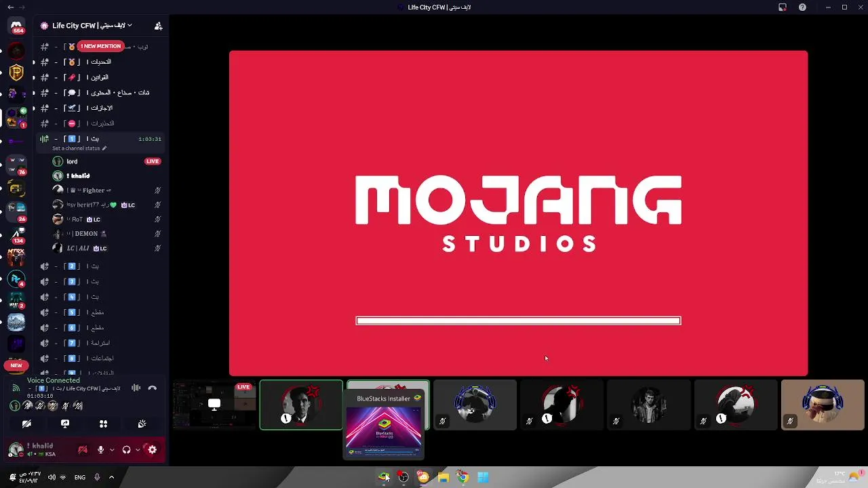Join voice channel number 2

pyautogui.click(x=100, y=266)
